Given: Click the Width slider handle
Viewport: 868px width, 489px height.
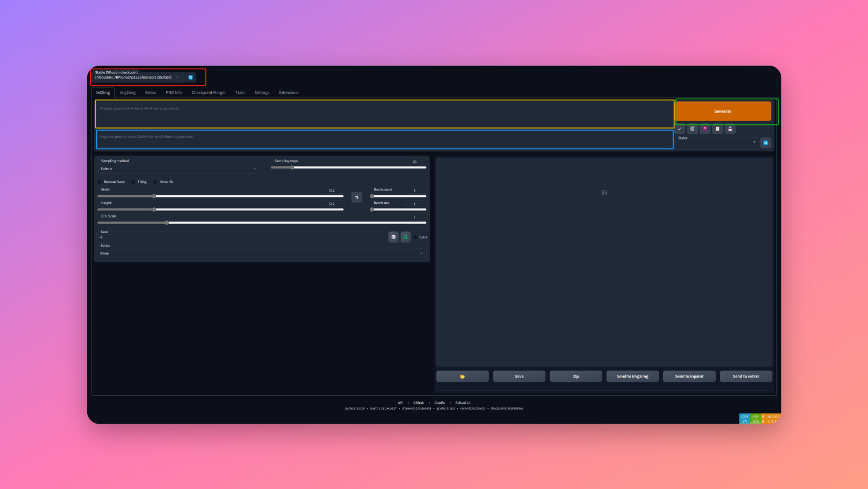Looking at the screenshot, I should tap(154, 196).
